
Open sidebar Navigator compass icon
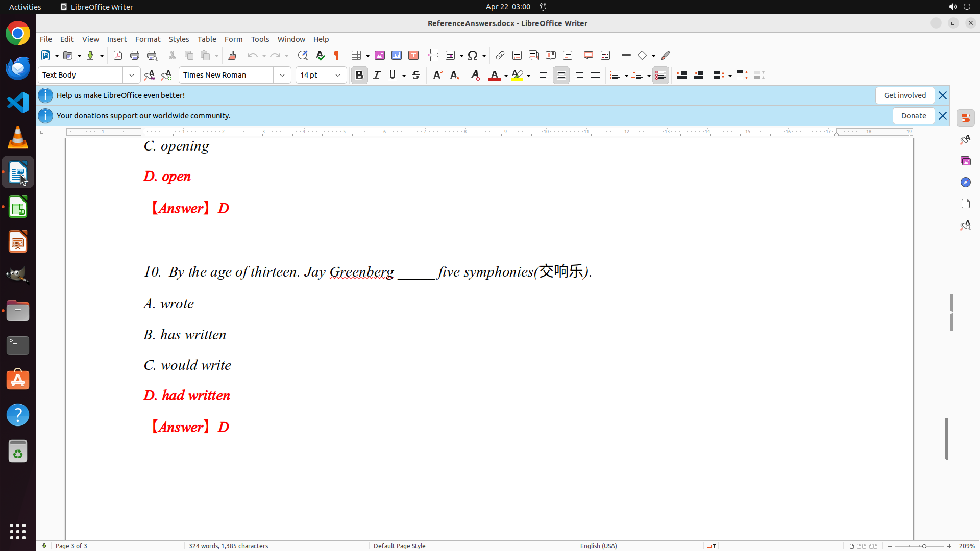(965, 182)
